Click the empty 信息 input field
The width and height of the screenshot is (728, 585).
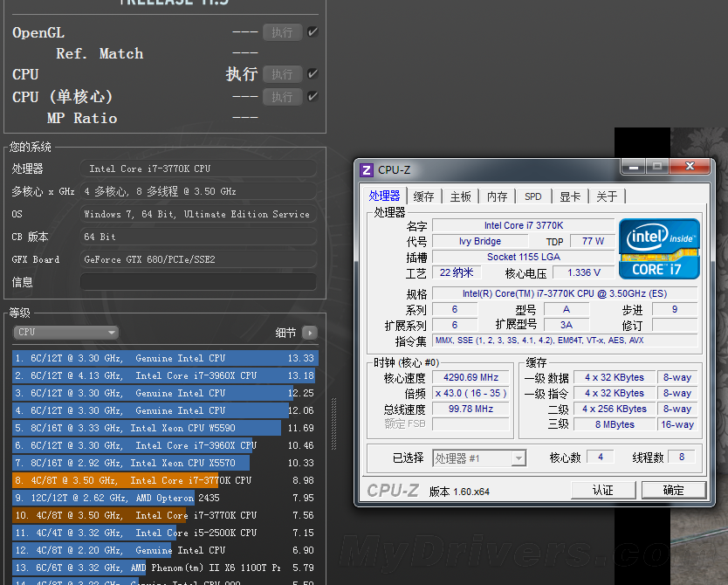click(x=198, y=282)
